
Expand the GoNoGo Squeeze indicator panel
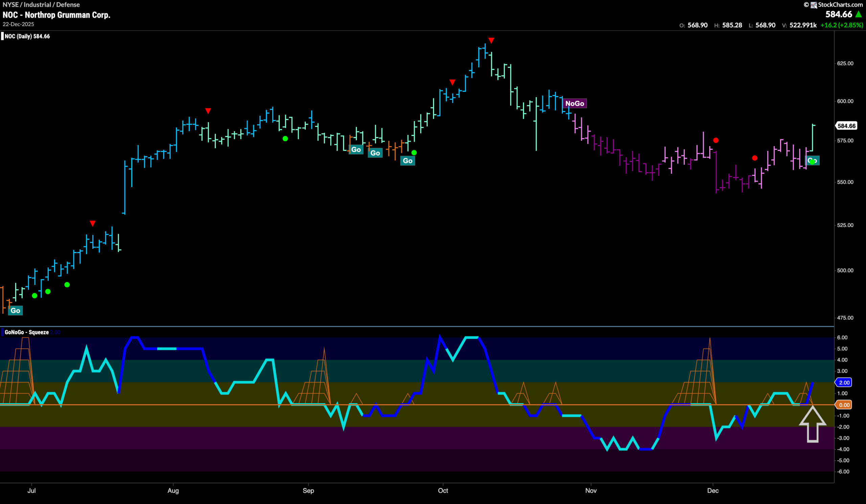(26, 332)
